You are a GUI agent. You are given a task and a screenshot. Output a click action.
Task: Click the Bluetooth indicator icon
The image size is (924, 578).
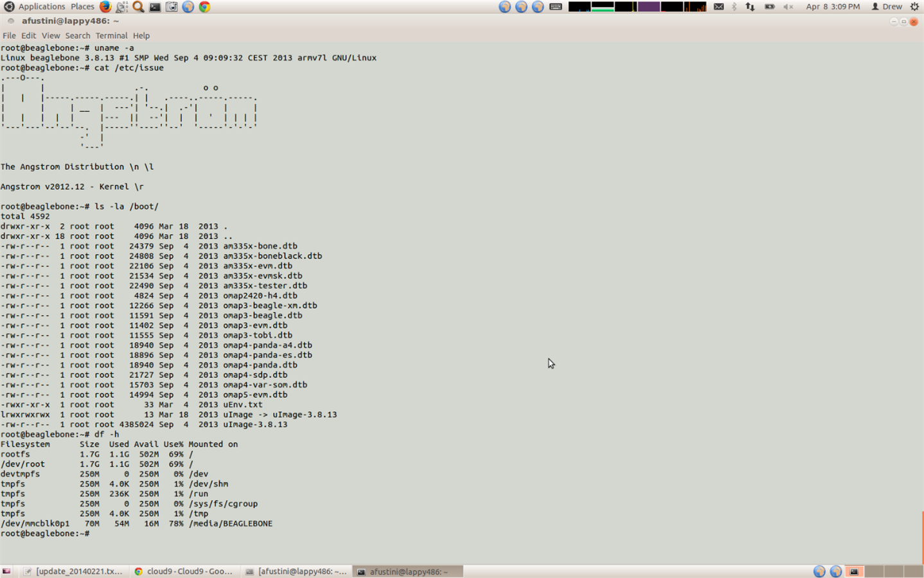click(734, 6)
